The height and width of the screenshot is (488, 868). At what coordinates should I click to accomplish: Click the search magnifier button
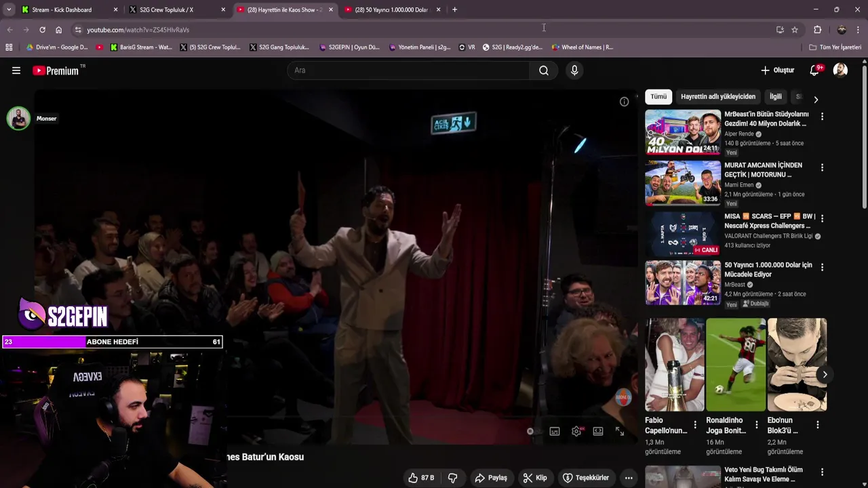[543, 70]
